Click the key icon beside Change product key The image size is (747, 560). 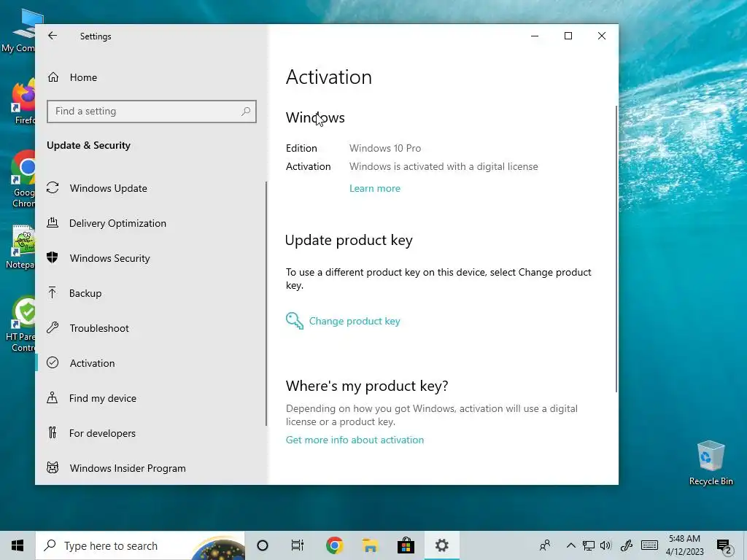point(295,321)
